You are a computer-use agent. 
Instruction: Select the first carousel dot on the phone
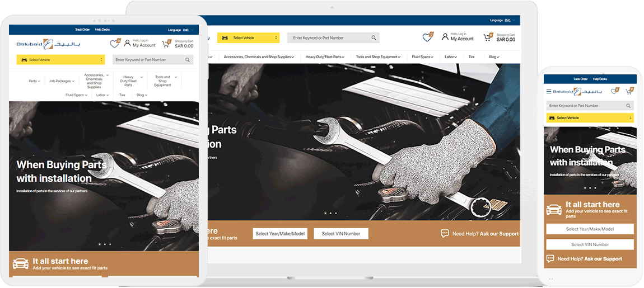pyautogui.click(x=585, y=188)
